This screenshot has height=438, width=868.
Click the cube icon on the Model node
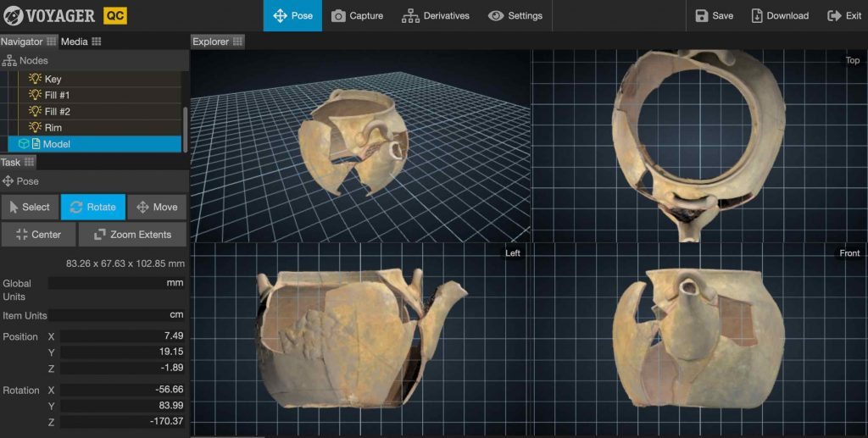pyautogui.click(x=24, y=144)
